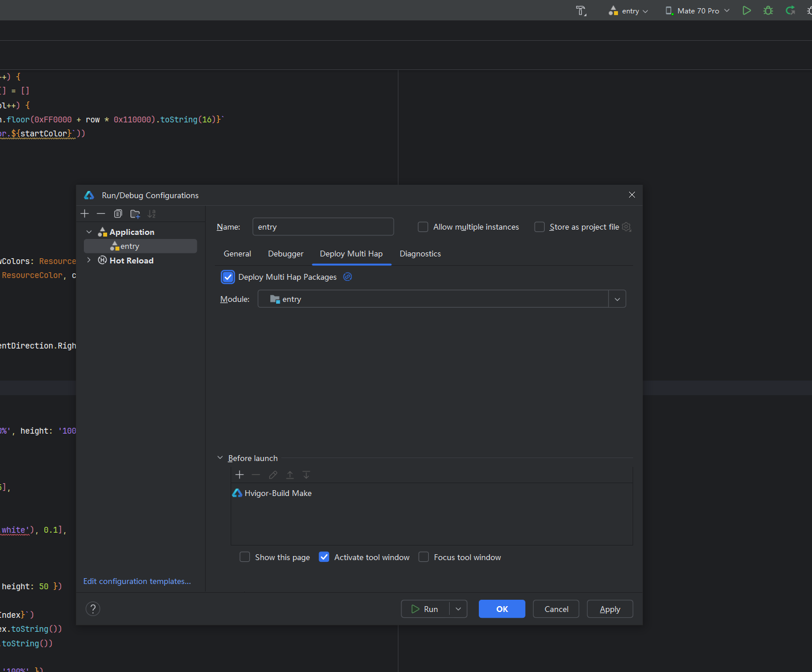Edit the Before launch task pencil icon
Screen dimensions: 812x672
(x=273, y=474)
